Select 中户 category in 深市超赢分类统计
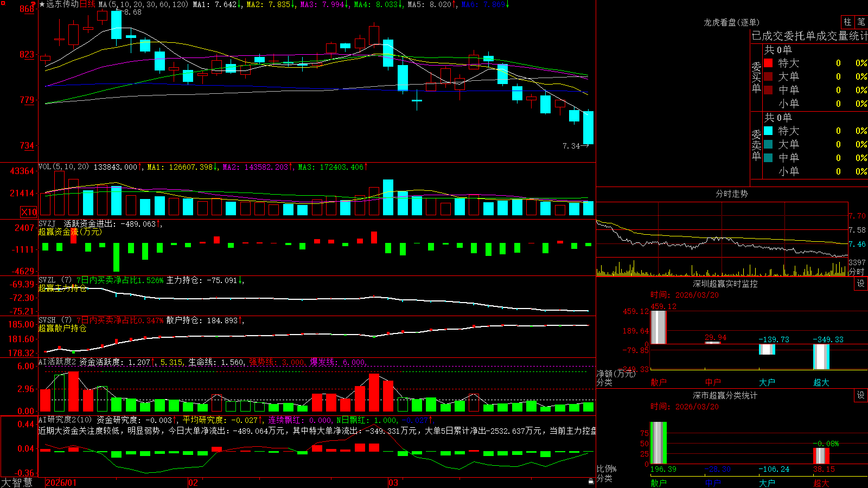 [713, 483]
